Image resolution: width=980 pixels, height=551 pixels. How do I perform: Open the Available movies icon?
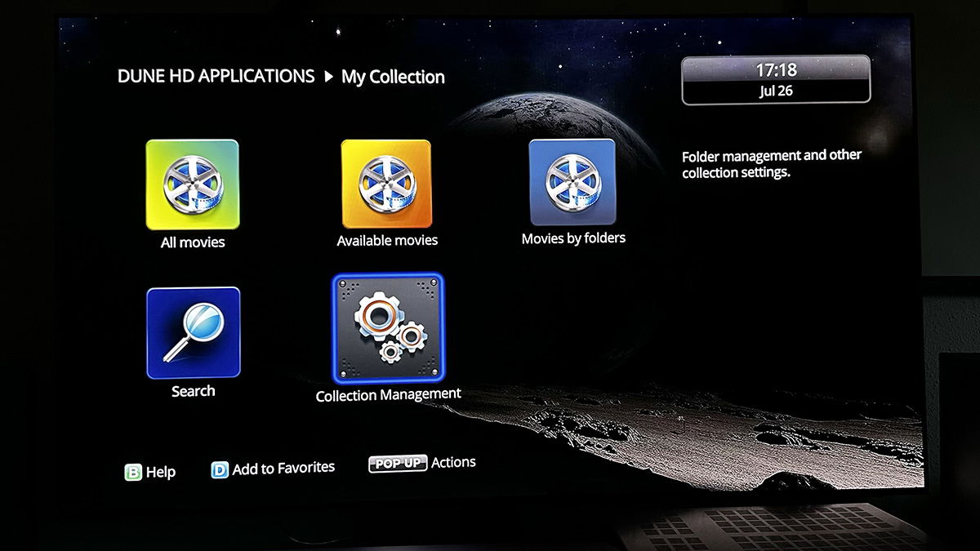(386, 184)
